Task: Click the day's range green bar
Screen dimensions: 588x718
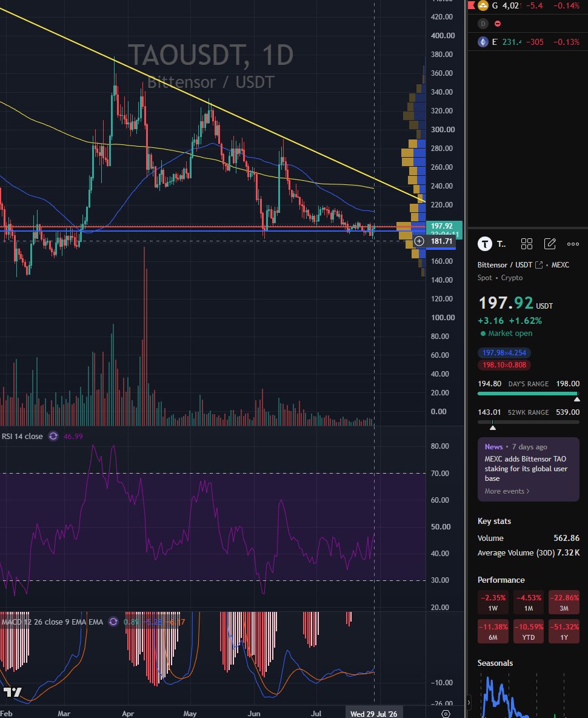Action: pyautogui.click(x=527, y=394)
